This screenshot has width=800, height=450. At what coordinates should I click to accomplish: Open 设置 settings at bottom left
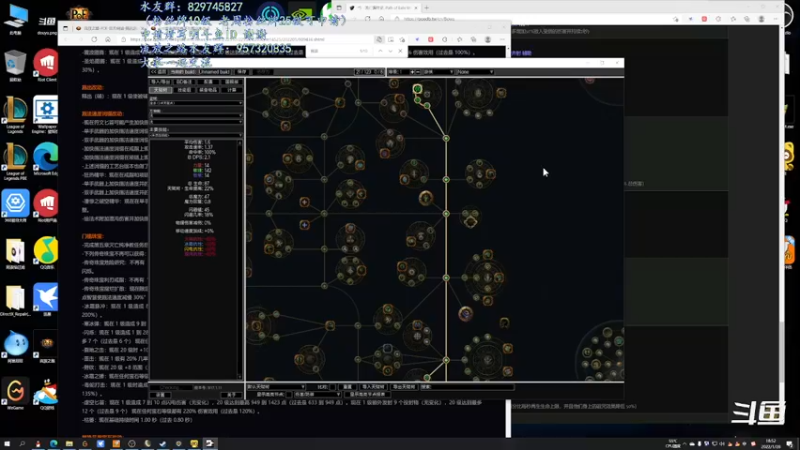[x=160, y=395]
